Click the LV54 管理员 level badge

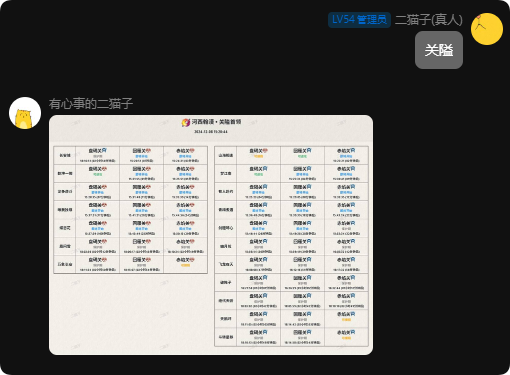click(x=359, y=20)
